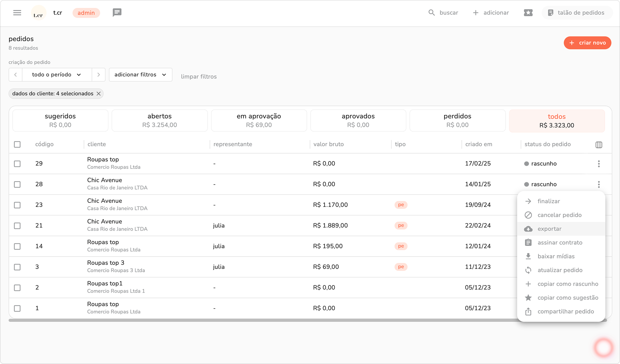The height and width of the screenshot is (364, 620).
Task: Open the chat messages icon
Action: click(x=117, y=13)
